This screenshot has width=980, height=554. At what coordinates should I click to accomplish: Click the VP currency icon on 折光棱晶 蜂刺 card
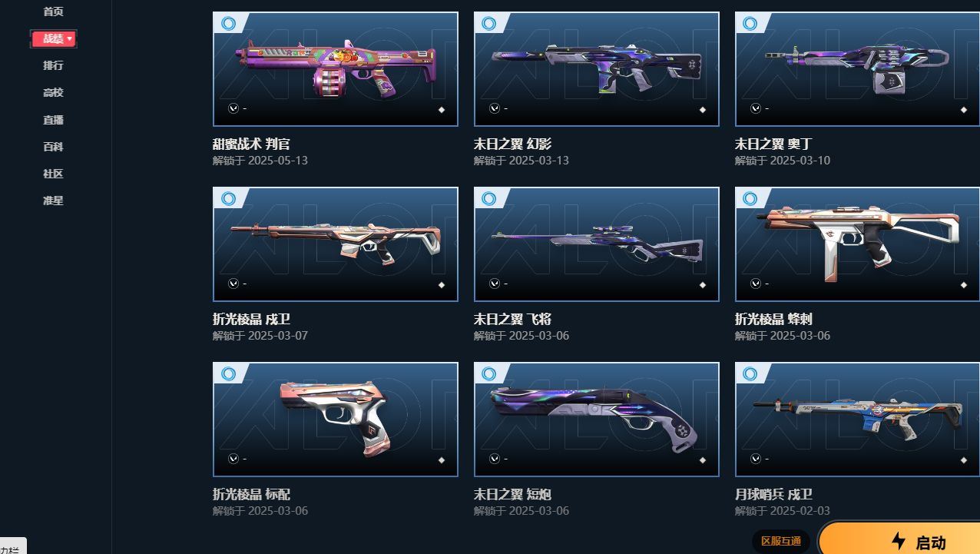coord(757,284)
